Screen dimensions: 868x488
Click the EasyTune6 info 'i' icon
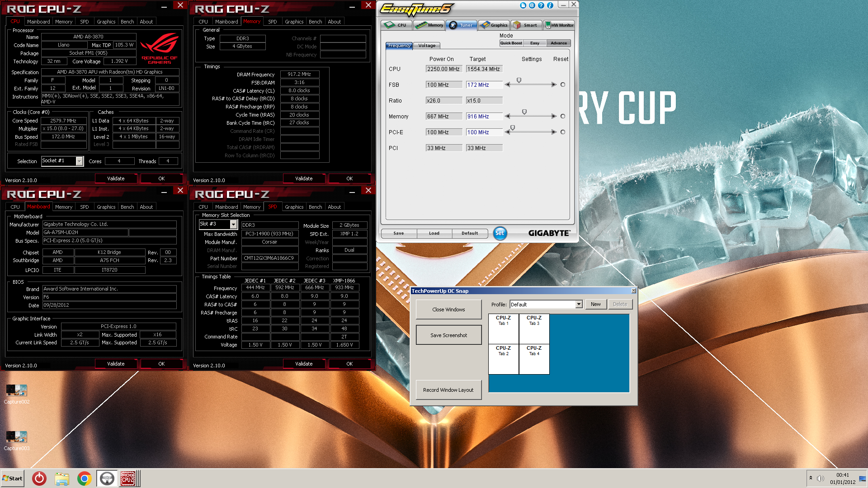tap(550, 5)
